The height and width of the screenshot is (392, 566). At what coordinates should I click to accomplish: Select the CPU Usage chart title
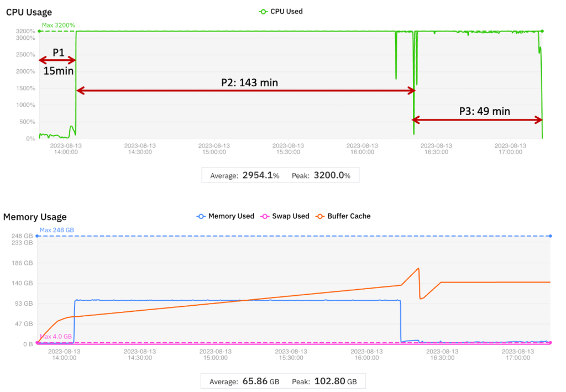pyautogui.click(x=28, y=12)
